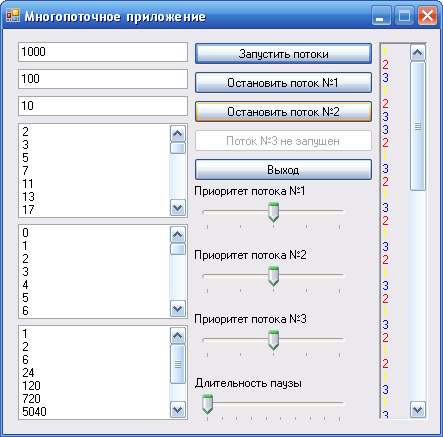Click the 'Длительность паузы' slider thumb
Viewport: 443px width, 437px height.
click(x=207, y=404)
